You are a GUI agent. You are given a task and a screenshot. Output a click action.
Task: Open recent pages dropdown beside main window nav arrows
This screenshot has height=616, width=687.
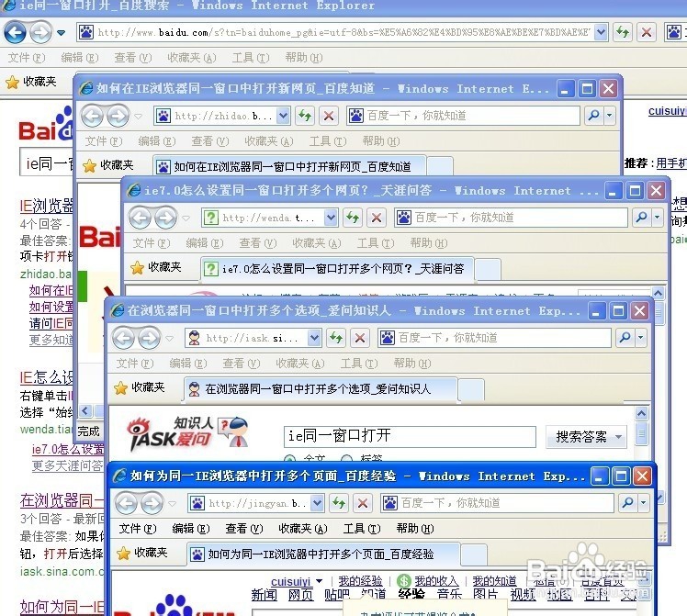coord(61,32)
